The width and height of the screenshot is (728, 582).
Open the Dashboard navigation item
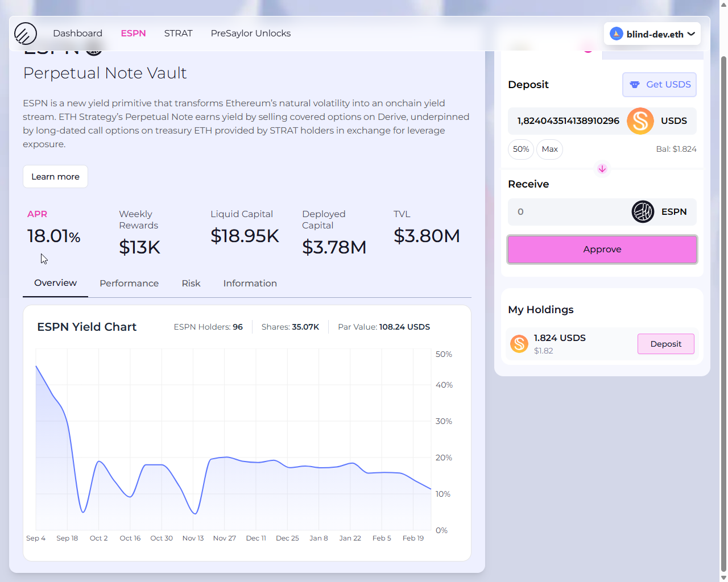coord(77,34)
